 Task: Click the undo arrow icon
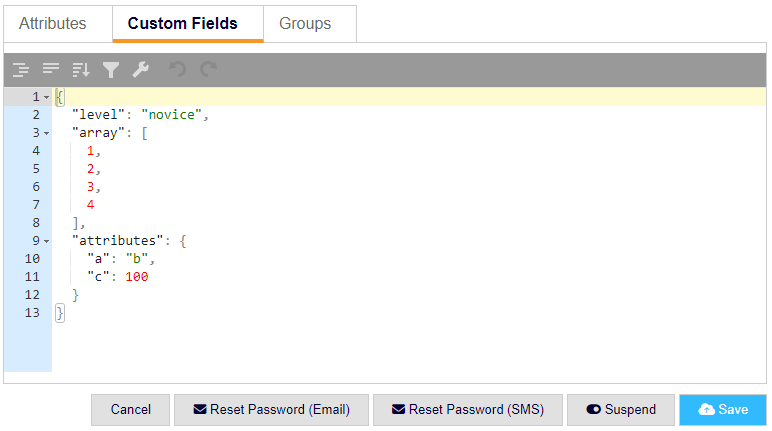pyautogui.click(x=177, y=69)
